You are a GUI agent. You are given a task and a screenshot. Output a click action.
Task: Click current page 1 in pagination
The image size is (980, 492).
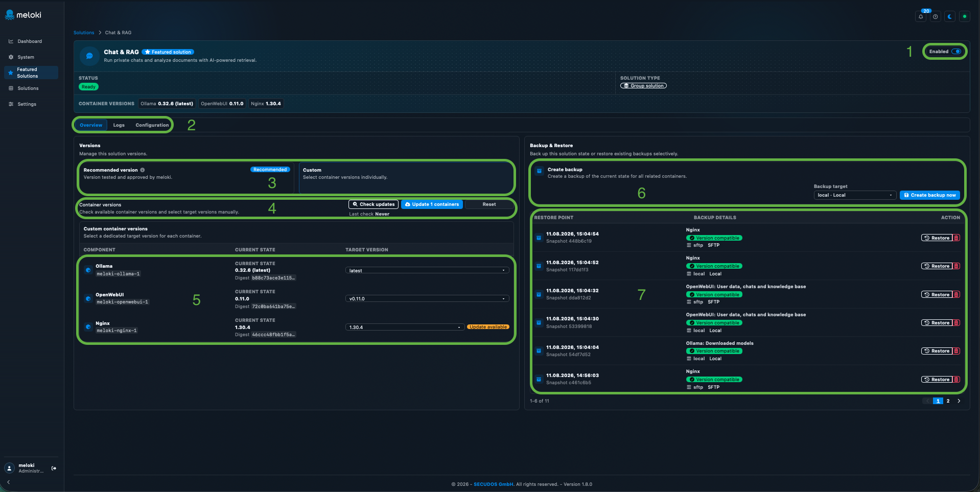coord(938,401)
